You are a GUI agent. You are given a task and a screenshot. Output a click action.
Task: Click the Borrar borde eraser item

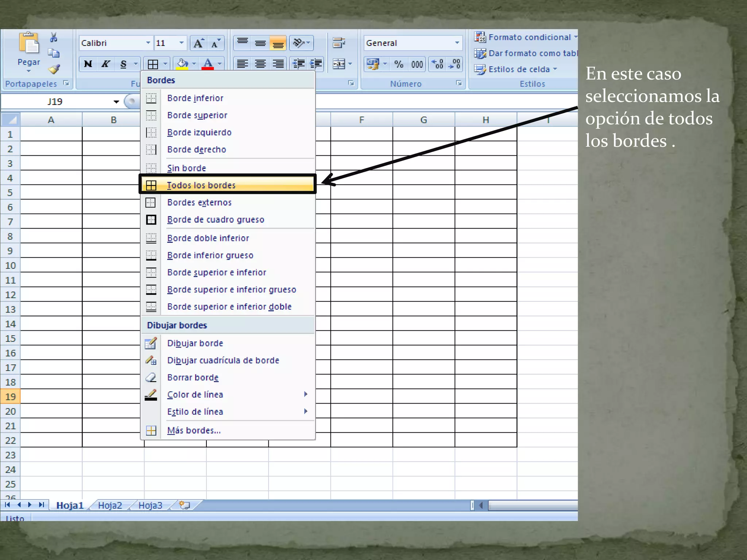tap(193, 377)
